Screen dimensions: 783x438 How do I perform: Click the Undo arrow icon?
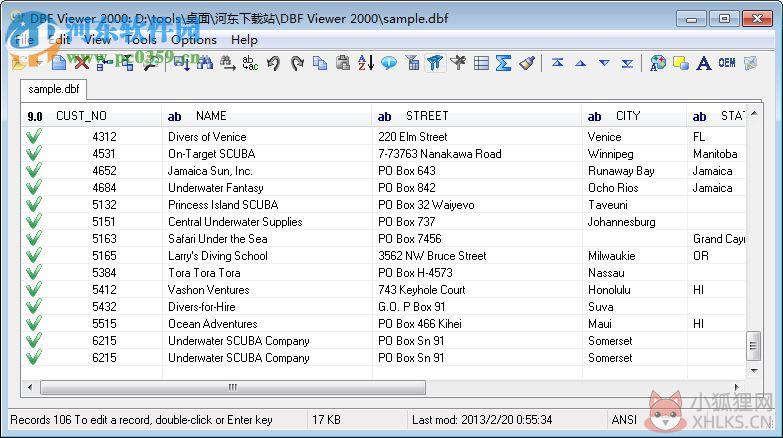pyautogui.click(x=273, y=63)
